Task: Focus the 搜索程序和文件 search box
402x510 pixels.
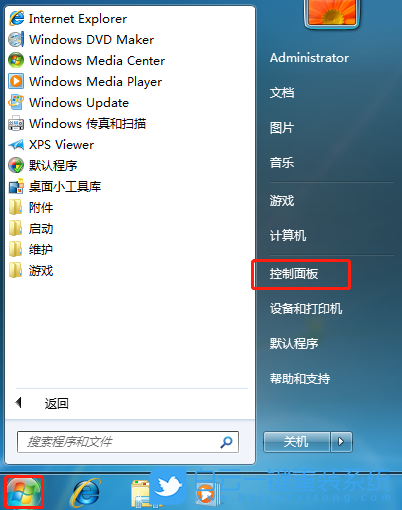Action: 128,442
